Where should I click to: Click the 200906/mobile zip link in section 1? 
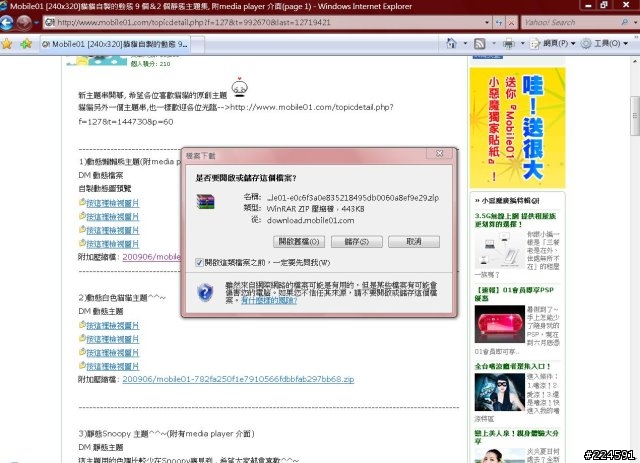151,257
